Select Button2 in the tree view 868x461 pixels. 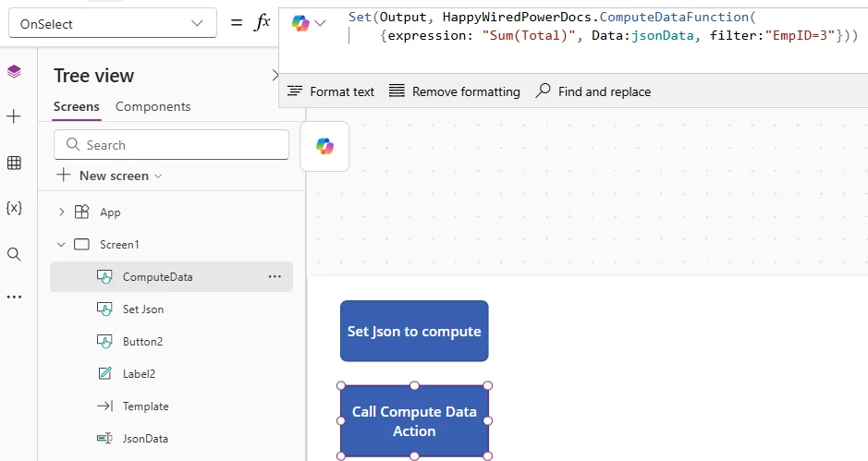(x=143, y=342)
